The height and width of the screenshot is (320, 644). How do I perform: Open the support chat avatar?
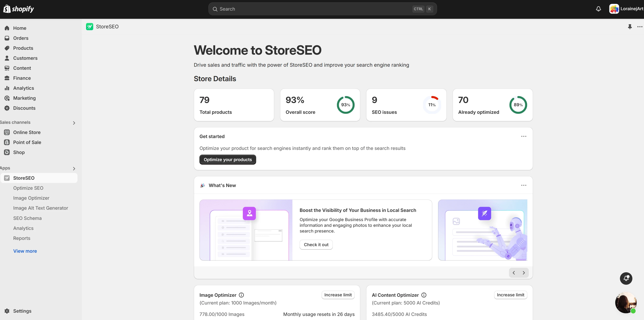coord(626,302)
